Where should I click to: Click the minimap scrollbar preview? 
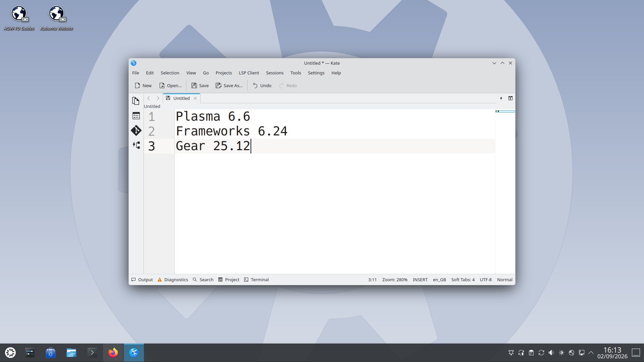[505, 111]
